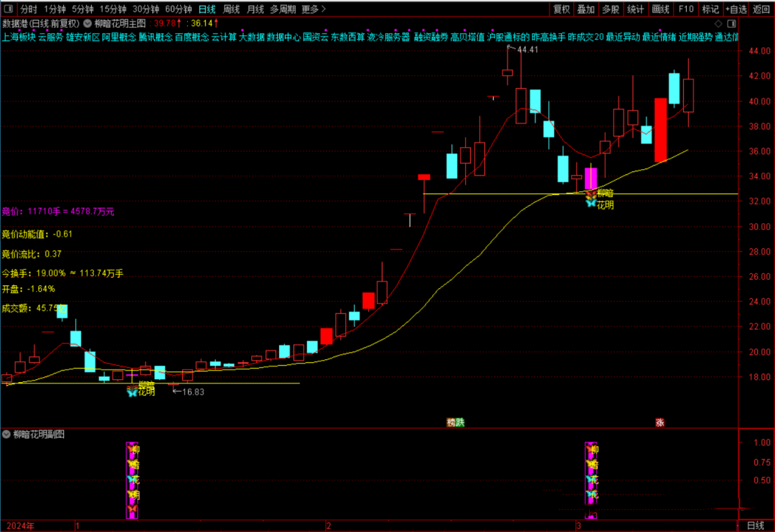Click the red layout icon at top-left corner
775x532 pixels.
coord(8,9)
